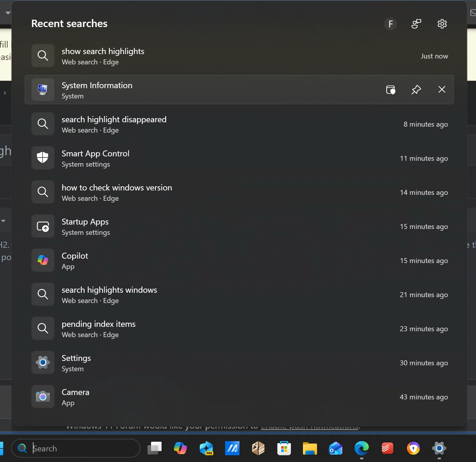
Task: Select 'search highlights windows' recent search
Action: click(x=239, y=294)
